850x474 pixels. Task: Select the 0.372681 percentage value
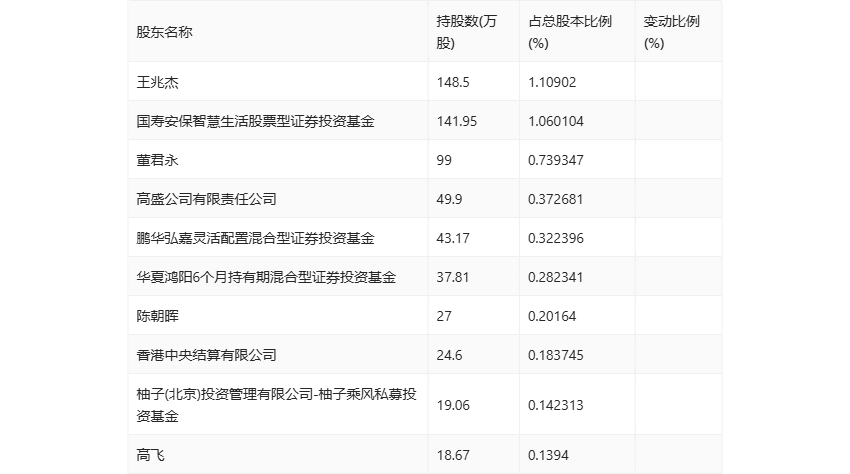(556, 200)
